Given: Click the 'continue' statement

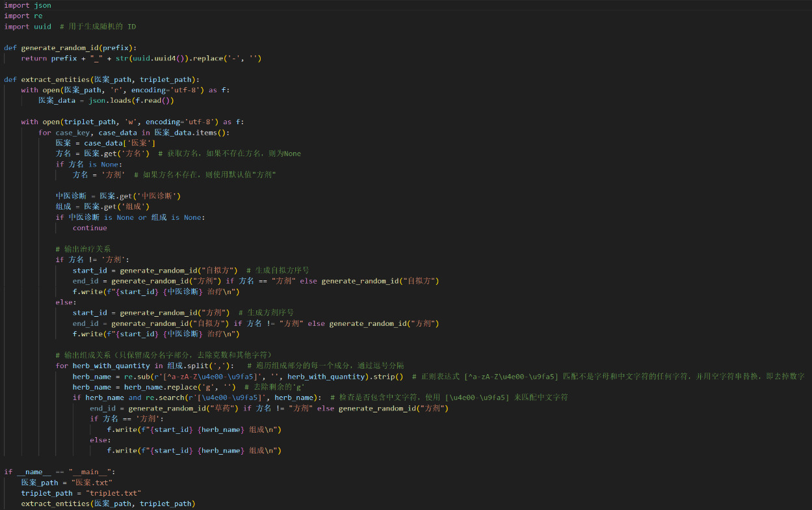Looking at the screenshot, I should point(90,228).
